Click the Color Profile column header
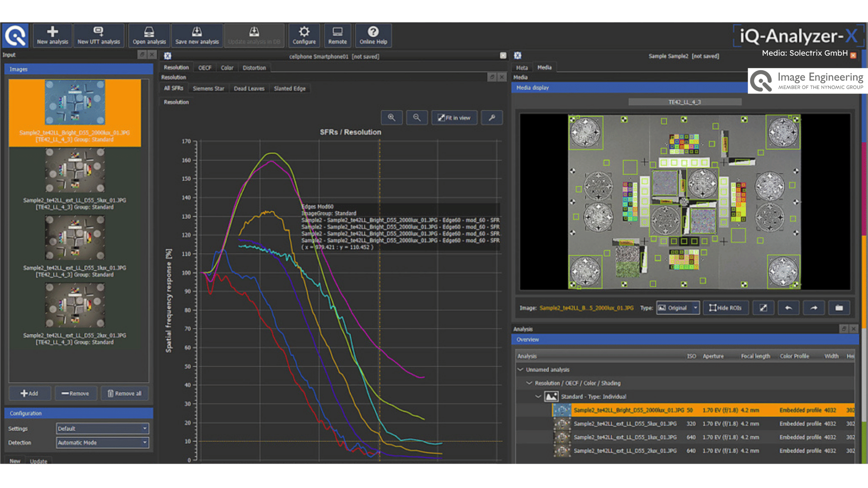 pos(794,356)
